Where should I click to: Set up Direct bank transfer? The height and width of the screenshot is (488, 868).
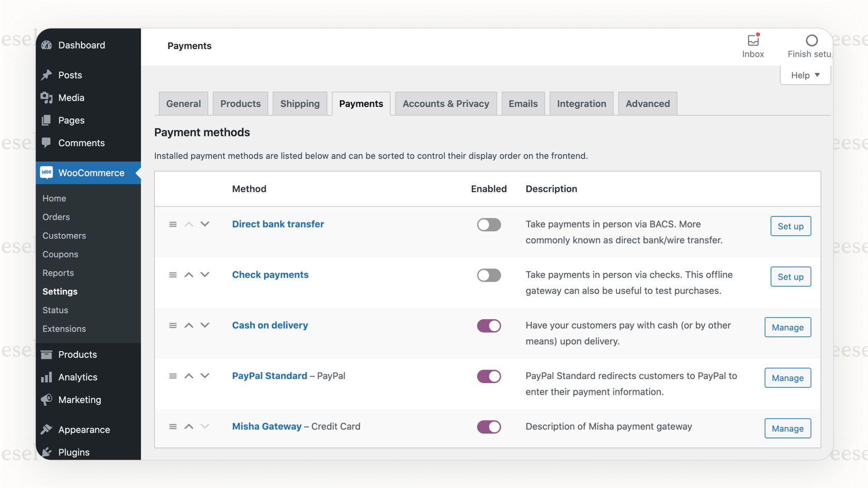point(791,226)
